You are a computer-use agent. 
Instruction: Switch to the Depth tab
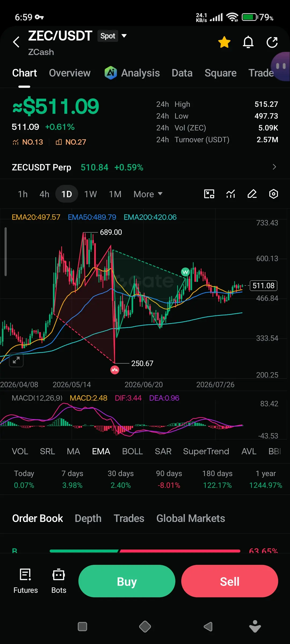(88, 518)
